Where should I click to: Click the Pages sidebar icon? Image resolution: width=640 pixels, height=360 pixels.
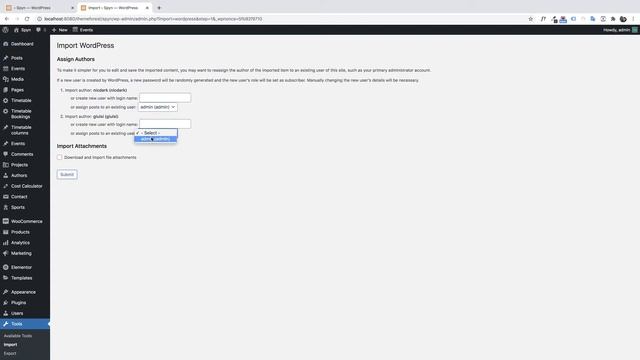[6, 90]
